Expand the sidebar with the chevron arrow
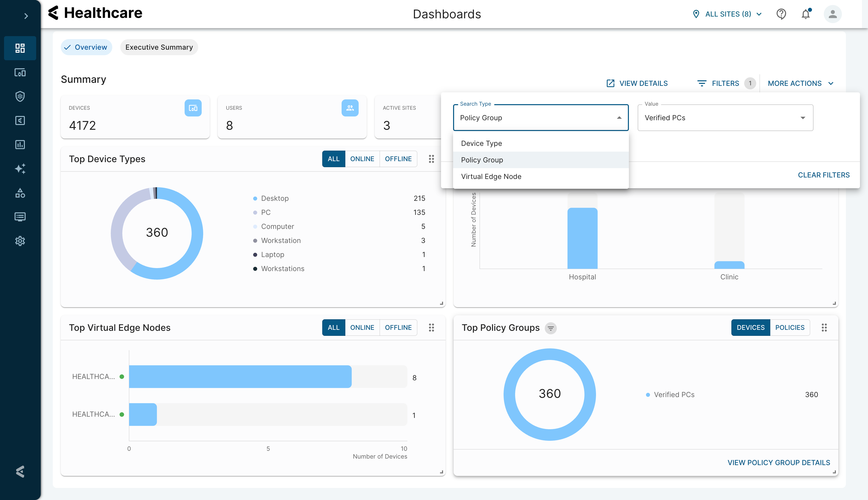868x500 pixels. (x=26, y=16)
